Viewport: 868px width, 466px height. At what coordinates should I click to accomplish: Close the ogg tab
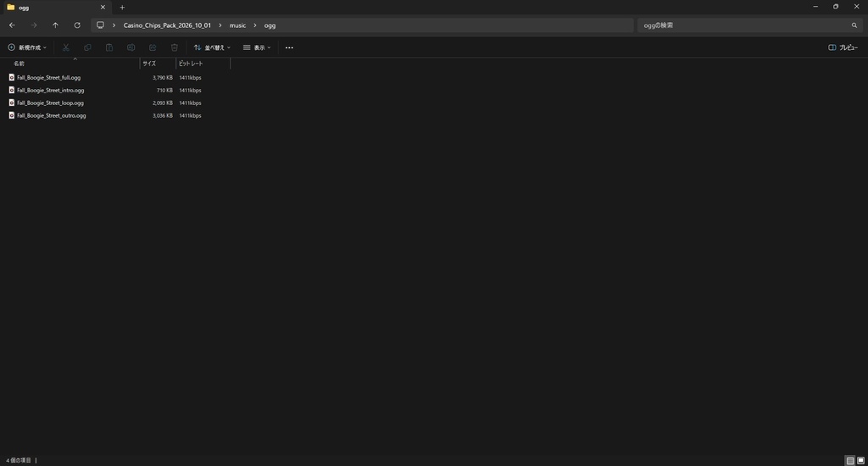coord(103,8)
